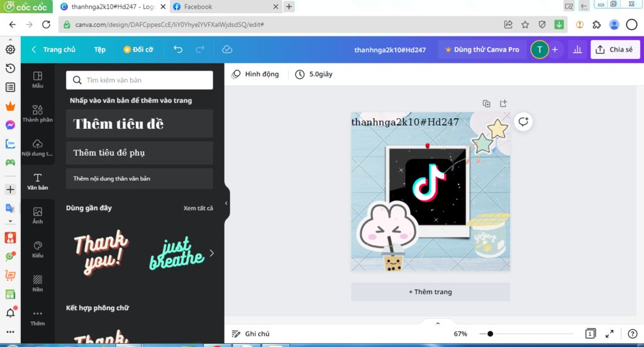This screenshot has width=644, height=347.
Task: Select the Văn bản text panel
Action: pos(37,182)
